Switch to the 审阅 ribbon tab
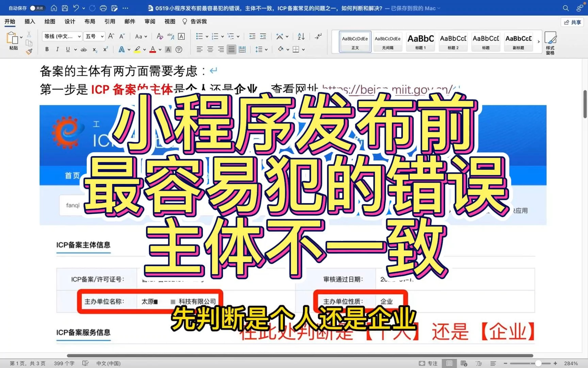This screenshot has width=588, height=368. (150, 21)
